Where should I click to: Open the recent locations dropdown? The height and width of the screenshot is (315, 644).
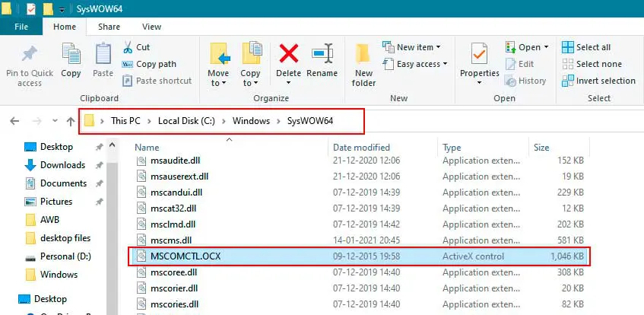[55, 121]
